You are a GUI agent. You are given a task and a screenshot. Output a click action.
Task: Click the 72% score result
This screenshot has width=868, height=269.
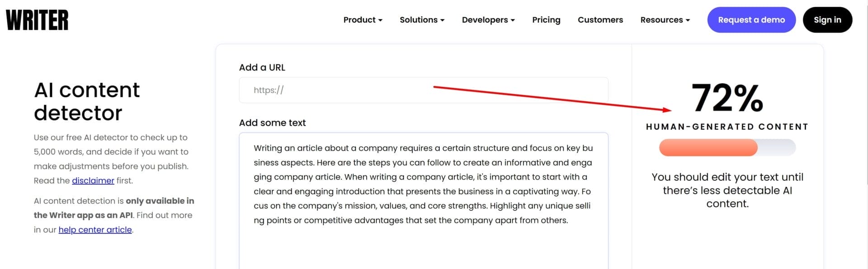tap(727, 98)
